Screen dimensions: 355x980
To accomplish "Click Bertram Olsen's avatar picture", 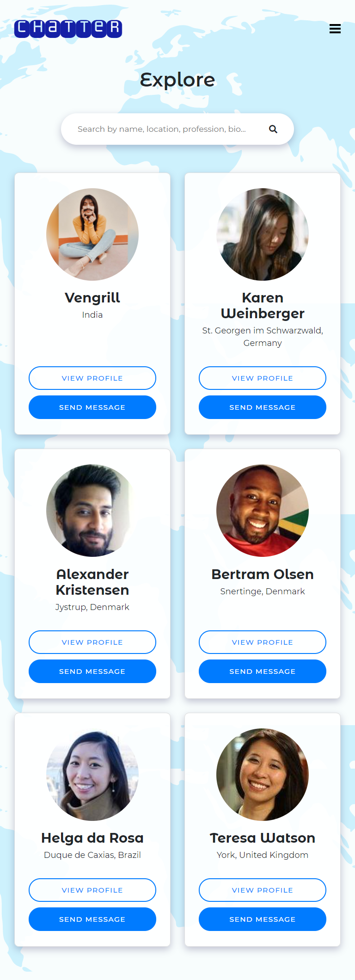I will point(263,511).
